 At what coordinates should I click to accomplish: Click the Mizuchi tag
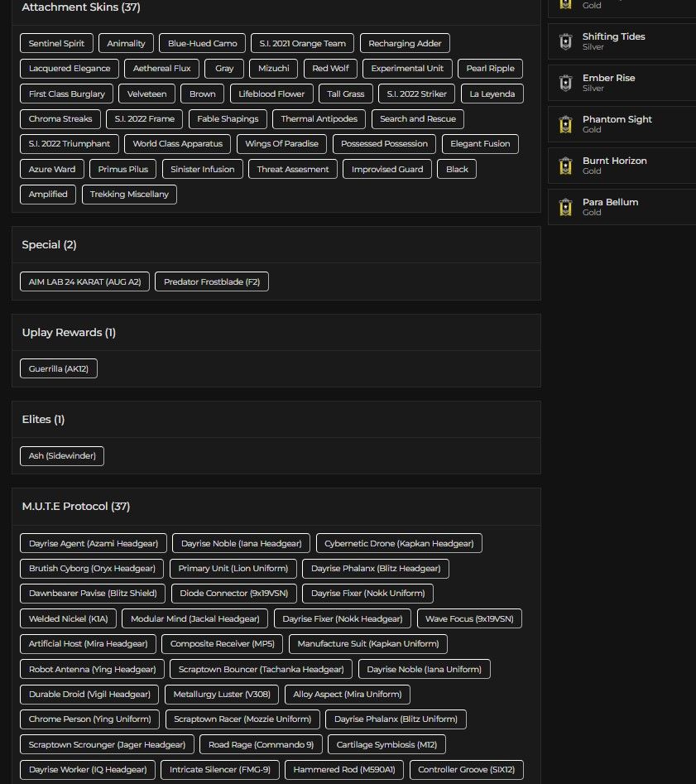[x=273, y=69]
